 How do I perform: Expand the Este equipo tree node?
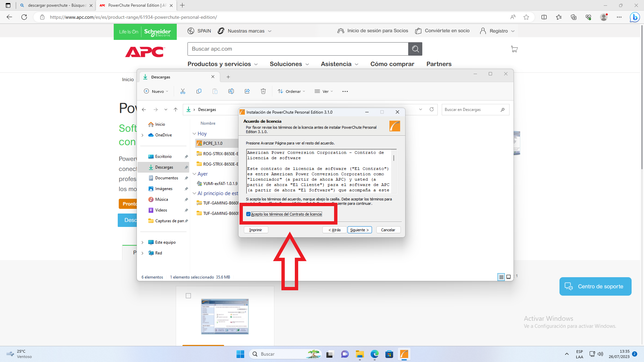[x=143, y=242]
